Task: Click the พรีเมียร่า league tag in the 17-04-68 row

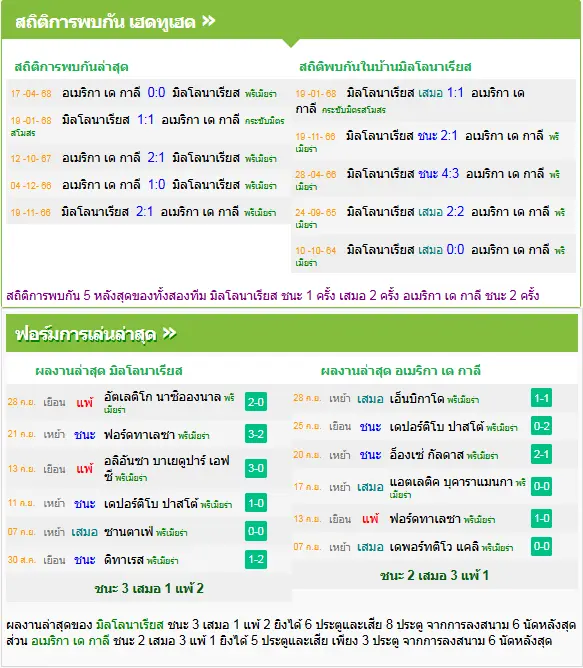Action: (260, 93)
